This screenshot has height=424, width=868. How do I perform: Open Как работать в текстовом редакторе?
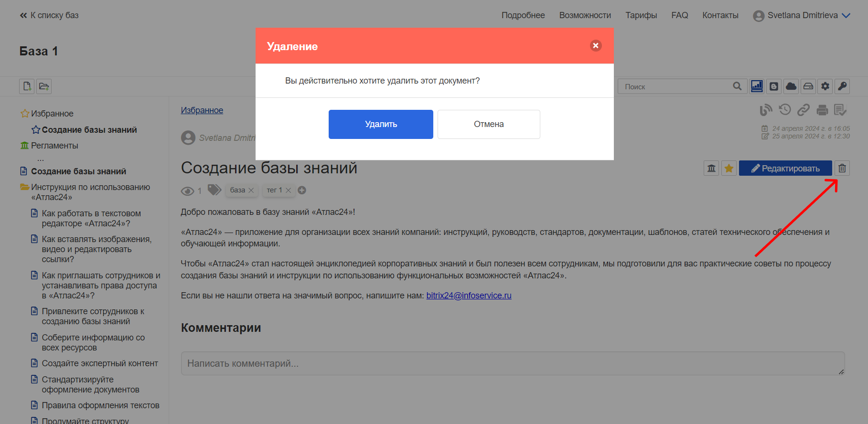[91, 218]
